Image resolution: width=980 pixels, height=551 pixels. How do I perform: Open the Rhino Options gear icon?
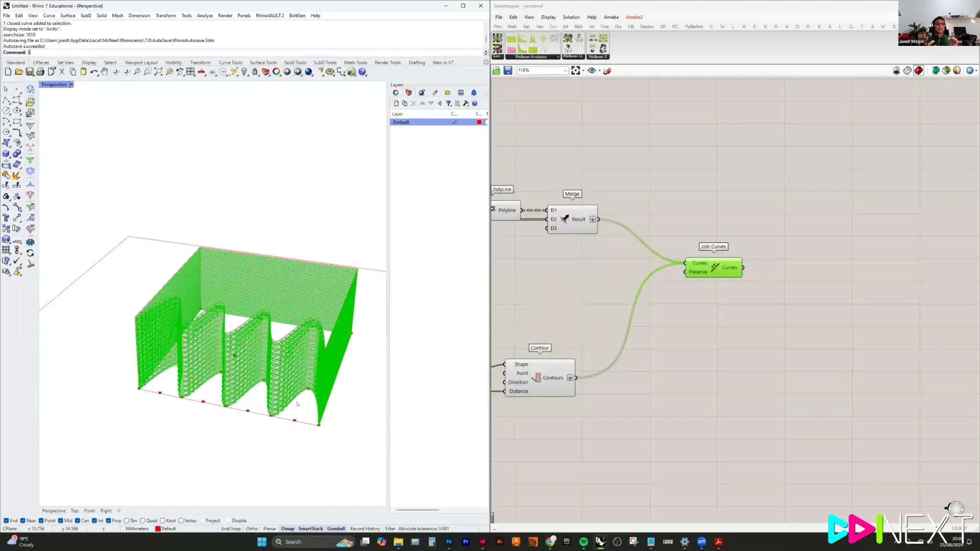(330, 72)
